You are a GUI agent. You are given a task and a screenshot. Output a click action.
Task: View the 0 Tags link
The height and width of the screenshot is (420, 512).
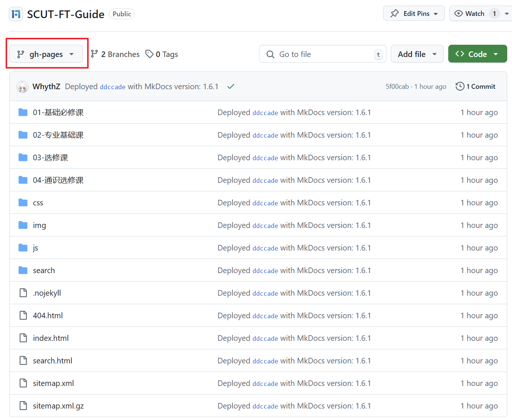(x=162, y=54)
